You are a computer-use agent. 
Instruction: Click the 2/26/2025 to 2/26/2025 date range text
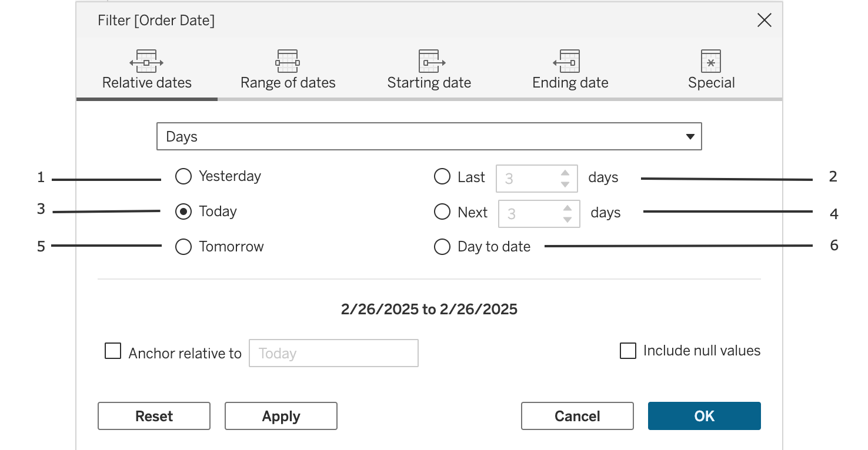pos(429,310)
